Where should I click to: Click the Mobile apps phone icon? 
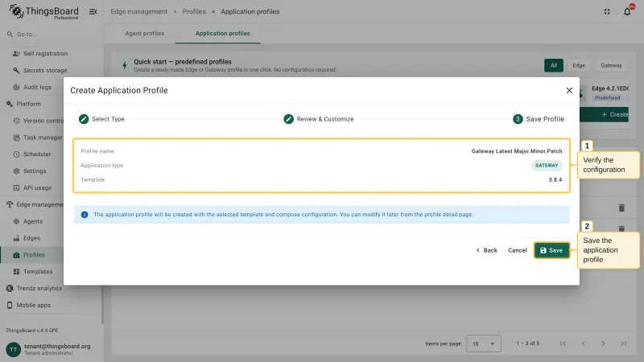click(x=10, y=306)
